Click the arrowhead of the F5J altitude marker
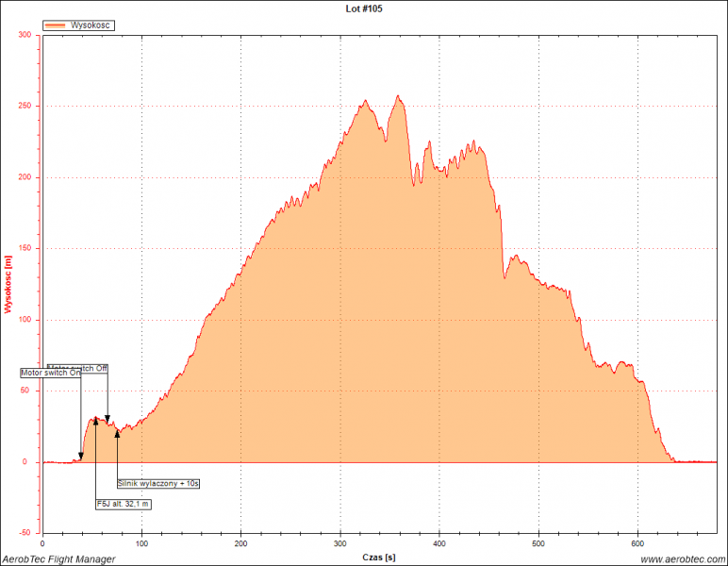Viewport: 728px width, 566px height. pyautogui.click(x=95, y=420)
